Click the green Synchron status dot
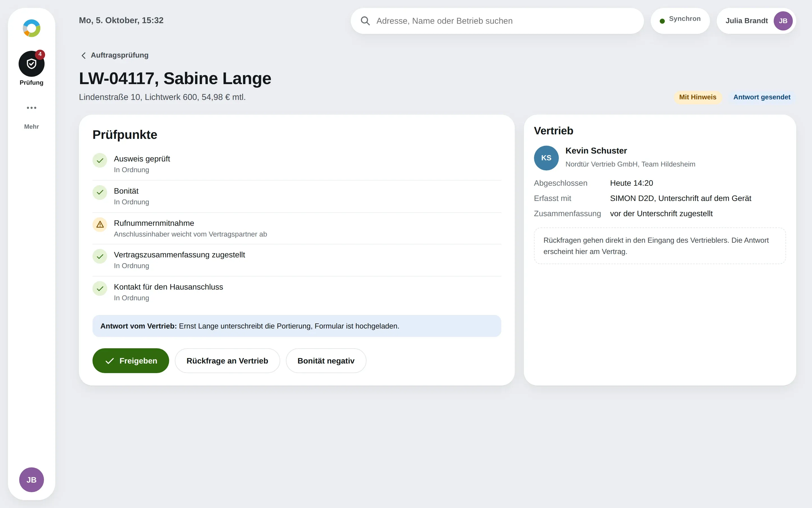The image size is (812, 508). [662, 21]
